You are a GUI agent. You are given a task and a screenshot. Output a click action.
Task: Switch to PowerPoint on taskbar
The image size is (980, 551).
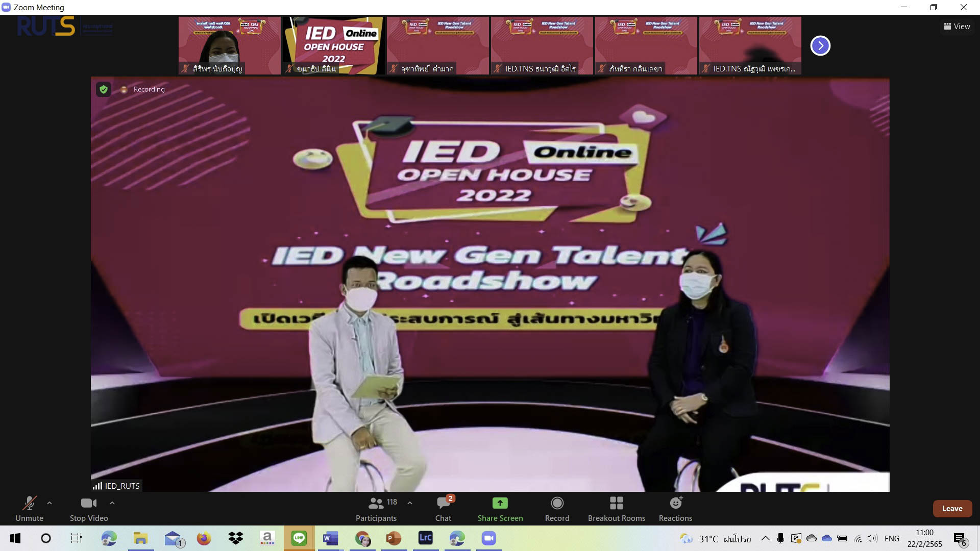click(394, 538)
